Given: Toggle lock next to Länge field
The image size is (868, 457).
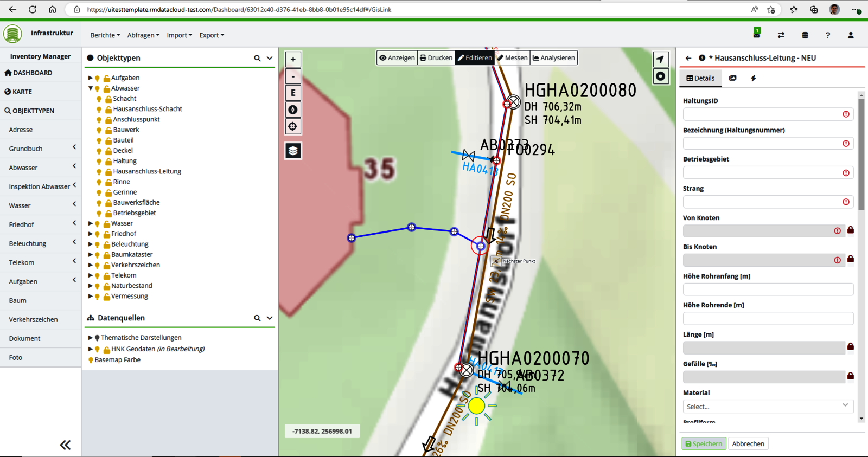Looking at the screenshot, I should point(851,346).
